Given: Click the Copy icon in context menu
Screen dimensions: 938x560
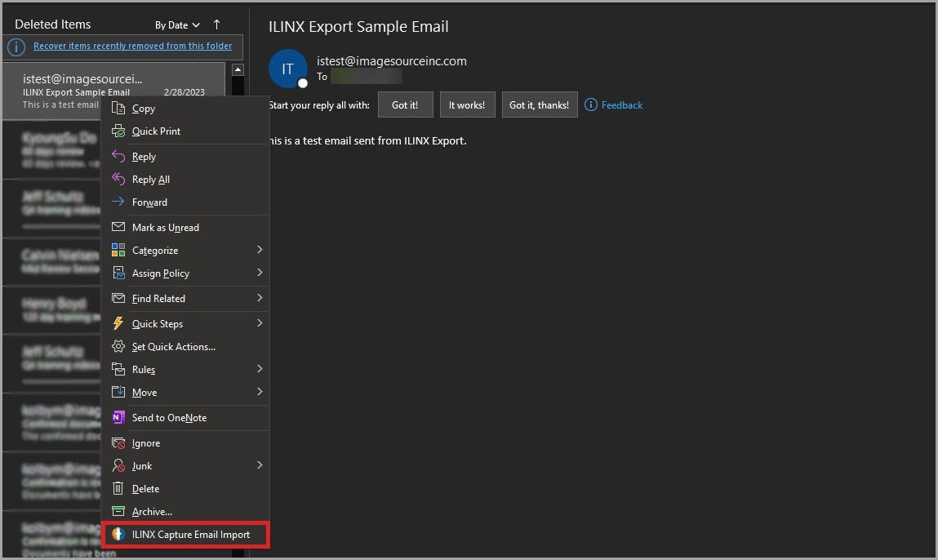Looking at the screenshot, I should coord(118,109).
